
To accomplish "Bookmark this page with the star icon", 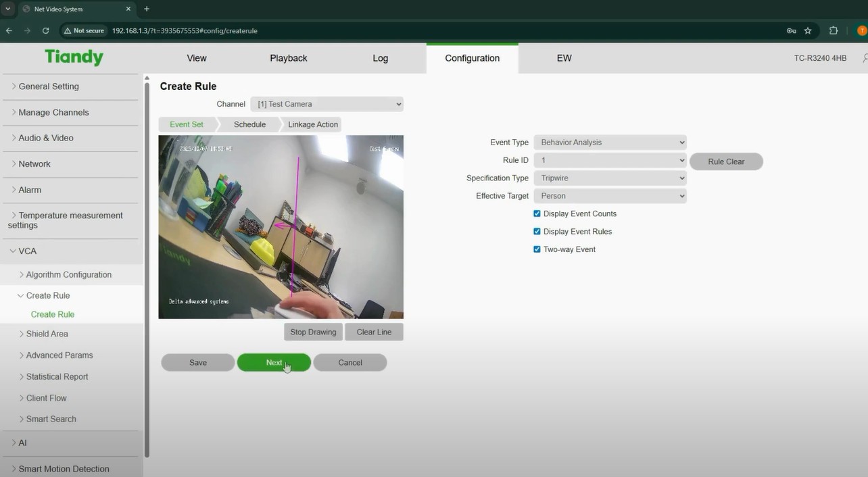I will click(x=809, y=30).
